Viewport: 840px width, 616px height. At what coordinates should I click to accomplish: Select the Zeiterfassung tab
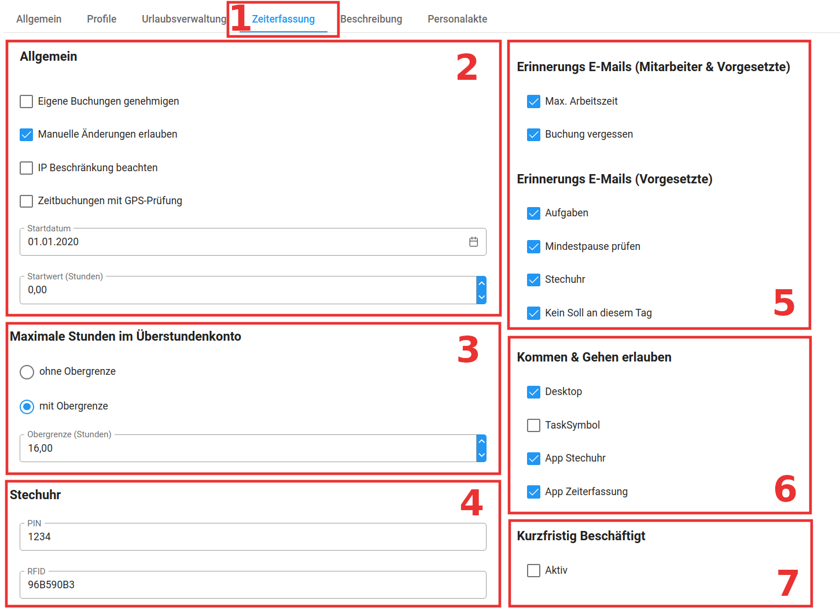283,19
